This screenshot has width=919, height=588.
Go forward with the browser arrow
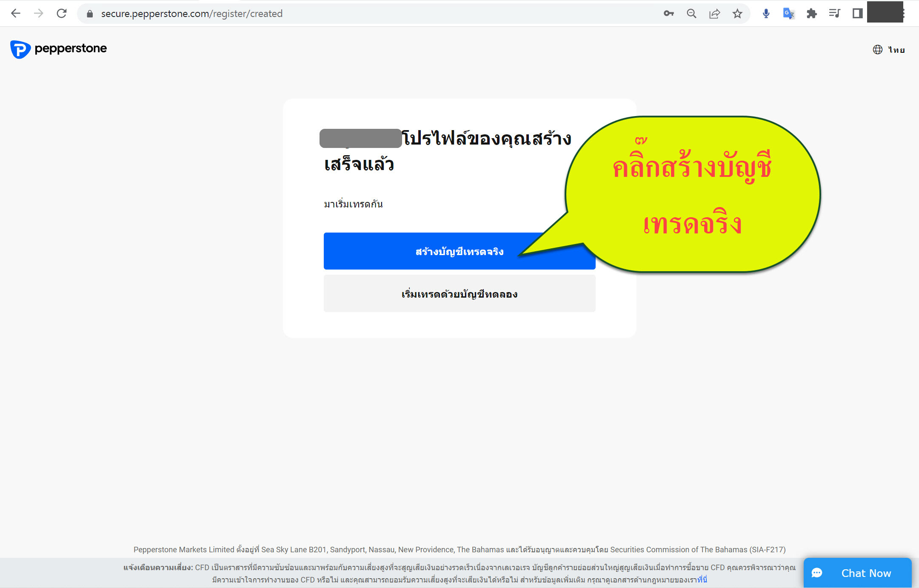pyautogui.click(x=39, y=14)
